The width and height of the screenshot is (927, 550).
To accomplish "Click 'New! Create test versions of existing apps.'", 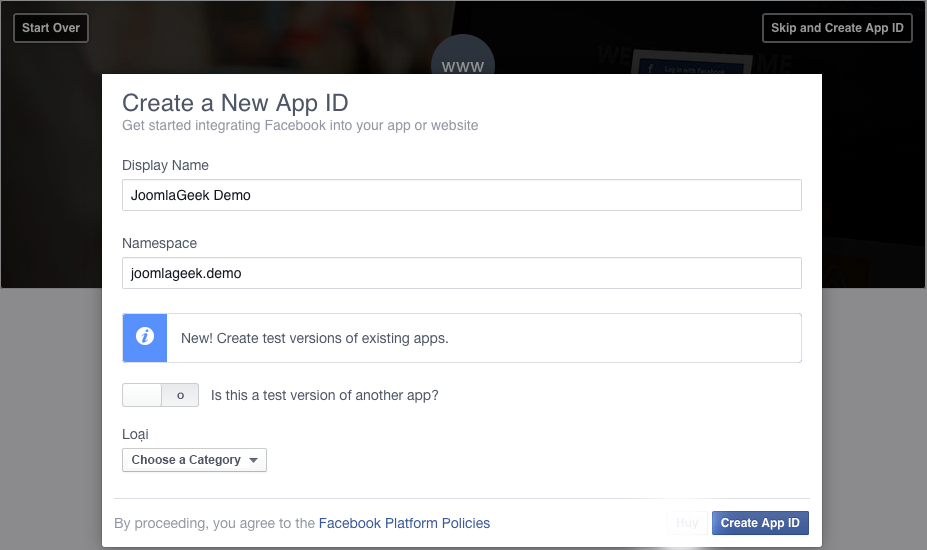I will tap(315, 338).
